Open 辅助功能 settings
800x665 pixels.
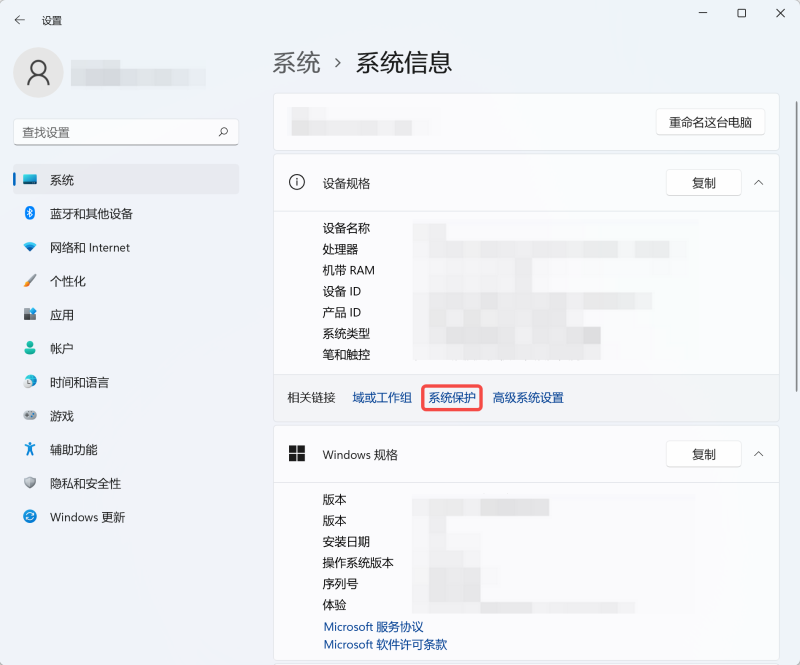tap(126, 449)
